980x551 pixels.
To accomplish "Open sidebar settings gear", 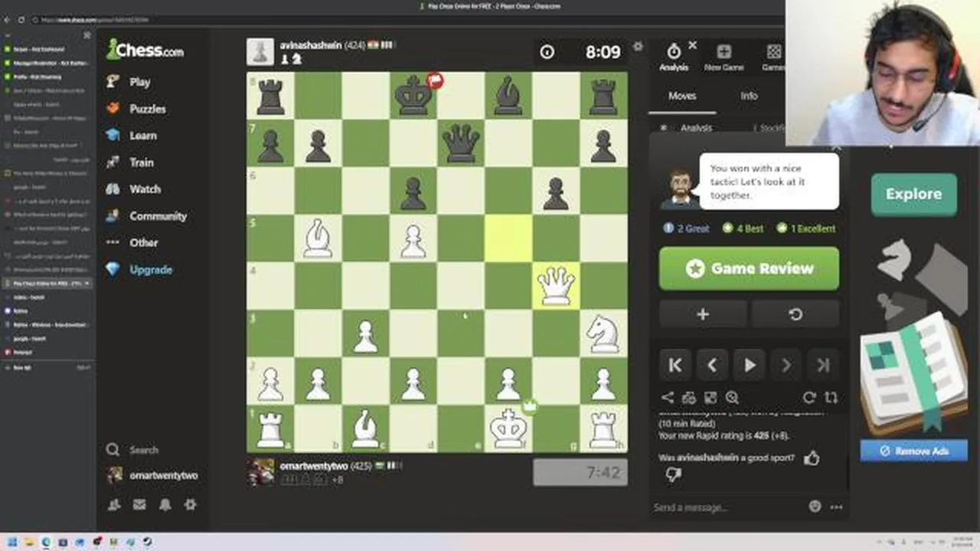I will click(x=190, y=504).
